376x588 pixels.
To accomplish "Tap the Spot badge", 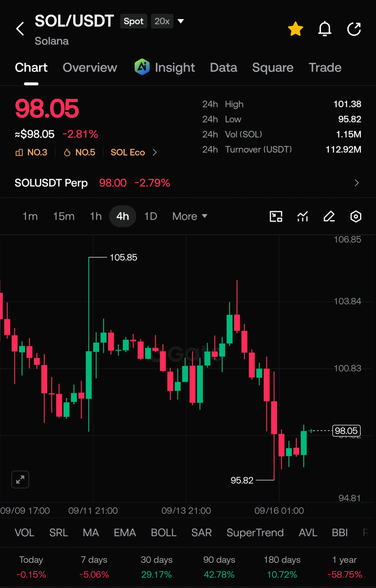I will coord(134,21).
